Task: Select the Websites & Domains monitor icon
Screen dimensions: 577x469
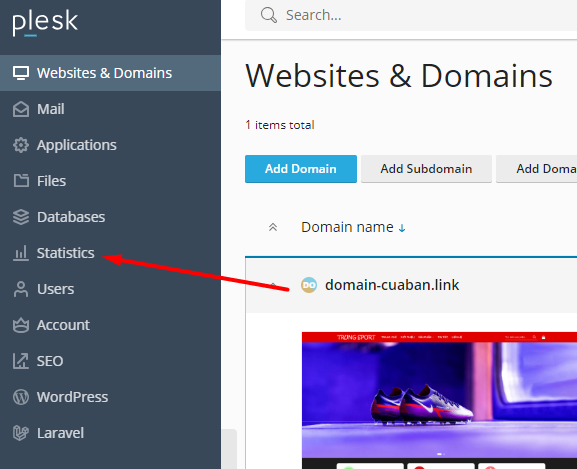Action: coord(21,73)
